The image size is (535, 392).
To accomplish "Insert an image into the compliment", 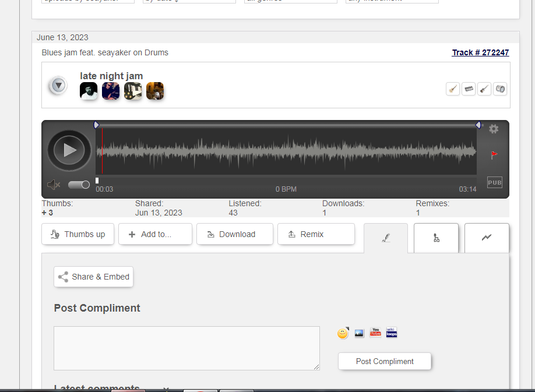I will point(359,333).
